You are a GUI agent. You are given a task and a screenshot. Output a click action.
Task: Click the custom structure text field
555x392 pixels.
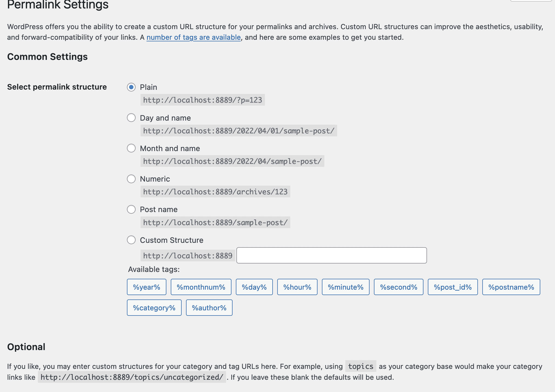tap(331, 255)
